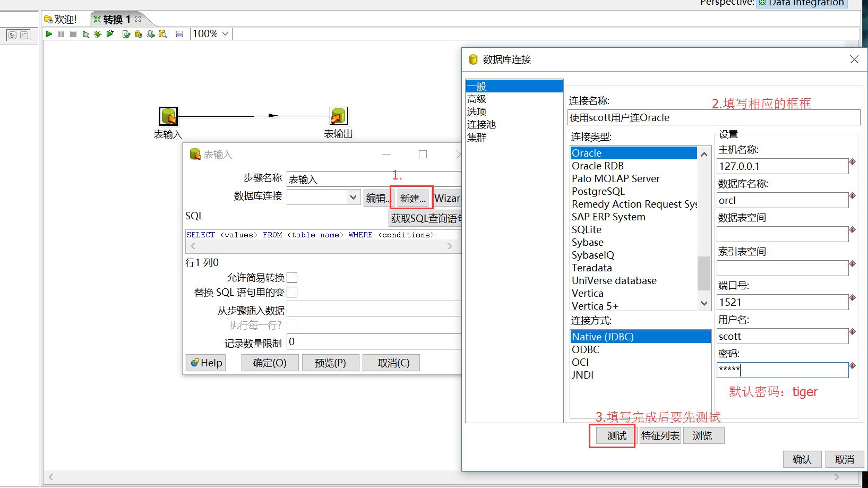Run database impact analysis from the toolbar
The width and height of the screenshot is (868, 488).
139,33
